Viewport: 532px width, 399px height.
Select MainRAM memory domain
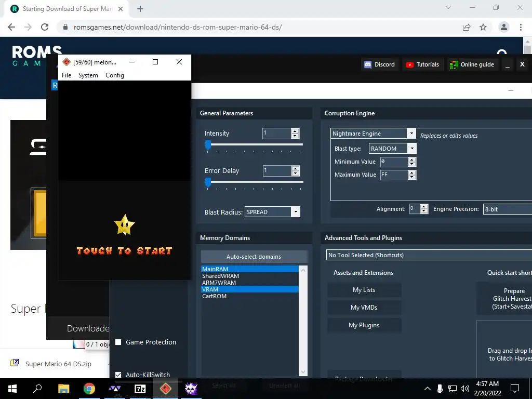coord(250,269)
